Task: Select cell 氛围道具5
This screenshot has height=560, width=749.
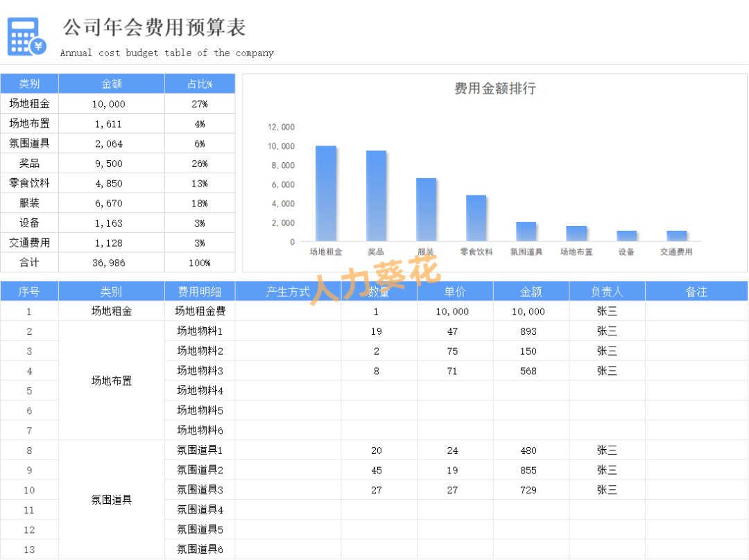Action: (200, 530)
